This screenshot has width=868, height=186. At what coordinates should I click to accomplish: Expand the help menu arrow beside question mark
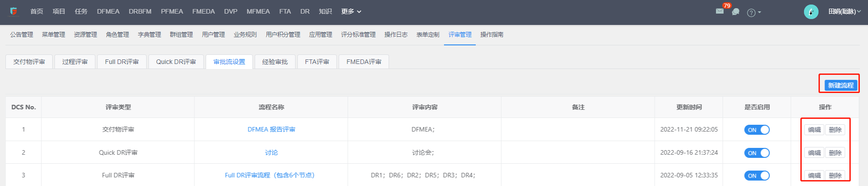point(759,13)
